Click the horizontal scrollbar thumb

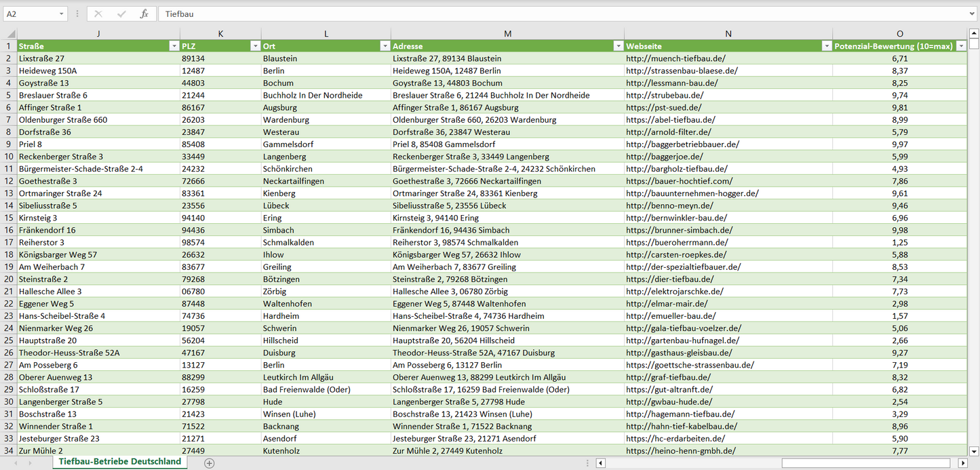click(x=867, y=463)
